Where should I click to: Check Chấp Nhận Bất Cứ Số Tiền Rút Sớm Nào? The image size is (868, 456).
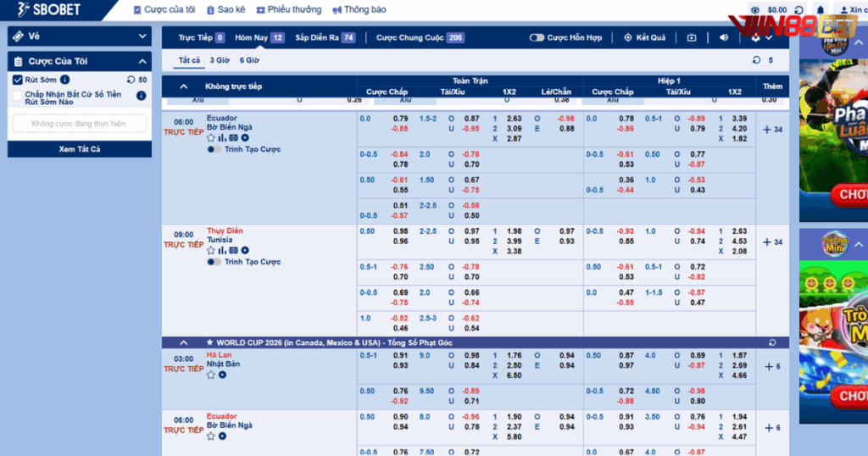[x=17, y=95]
